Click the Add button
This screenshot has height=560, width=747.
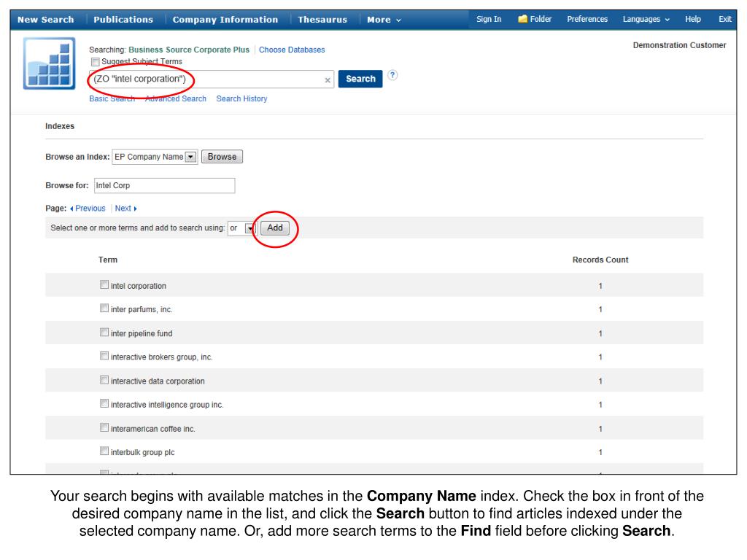pyautogui.click(x=275, y=228)
